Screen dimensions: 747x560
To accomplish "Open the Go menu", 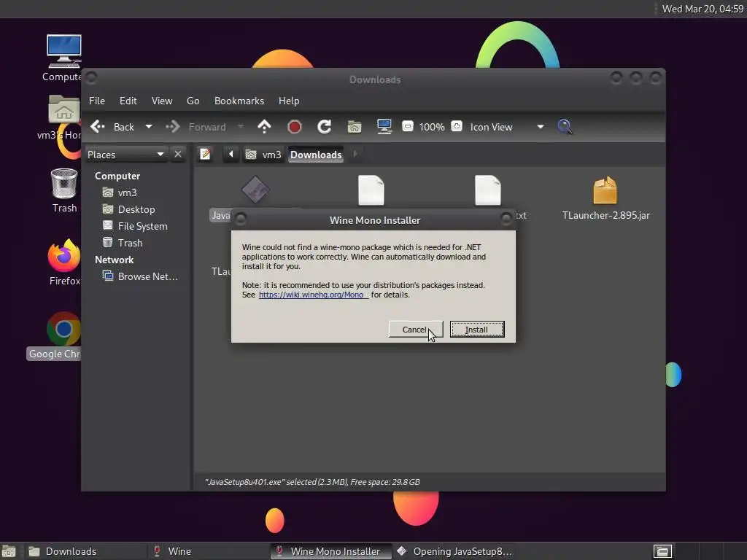I will [x=193, y=101].
